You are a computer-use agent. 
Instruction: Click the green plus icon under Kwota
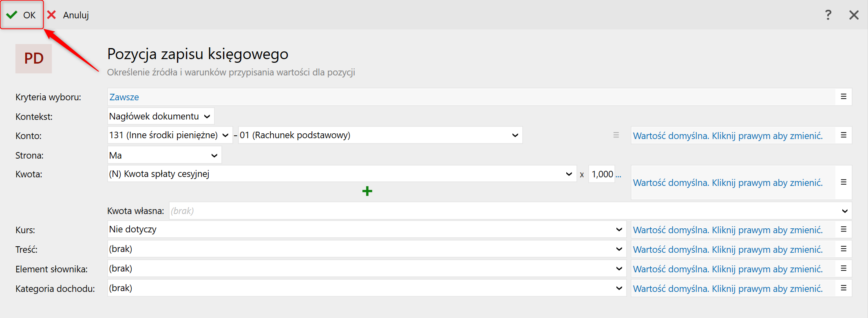[x=367, y=191]
